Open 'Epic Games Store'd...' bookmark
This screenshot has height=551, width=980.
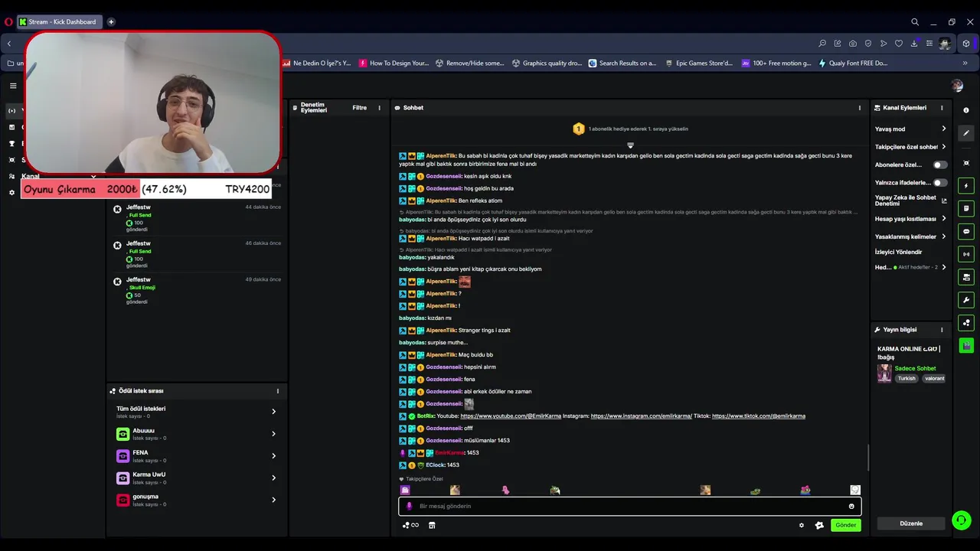(x=698, y=64)
